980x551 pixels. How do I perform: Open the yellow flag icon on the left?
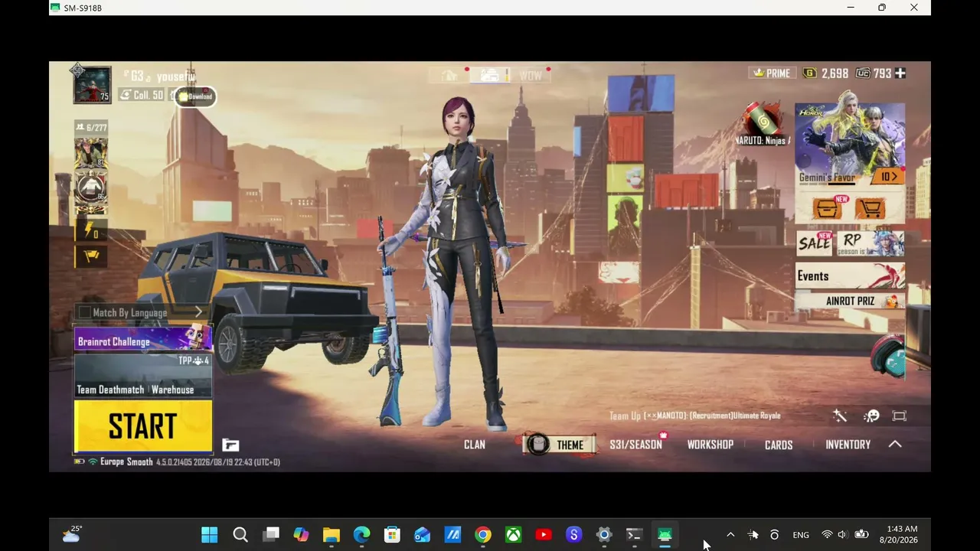[x=91, y=256]
